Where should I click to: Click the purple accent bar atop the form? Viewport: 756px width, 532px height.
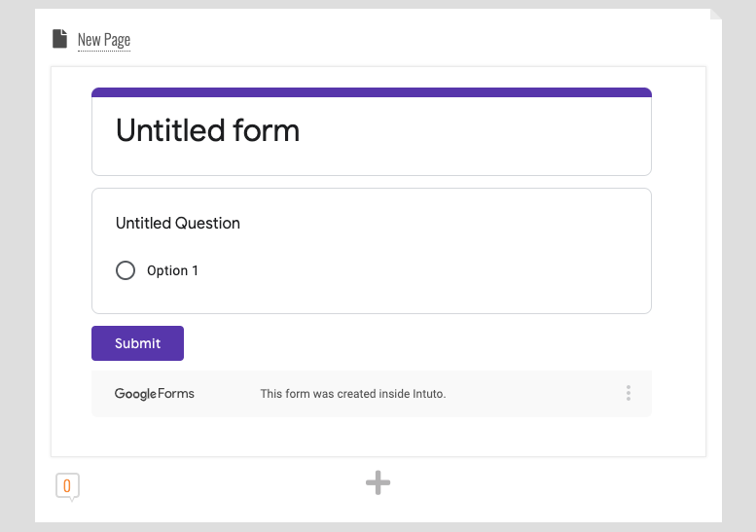371,92
